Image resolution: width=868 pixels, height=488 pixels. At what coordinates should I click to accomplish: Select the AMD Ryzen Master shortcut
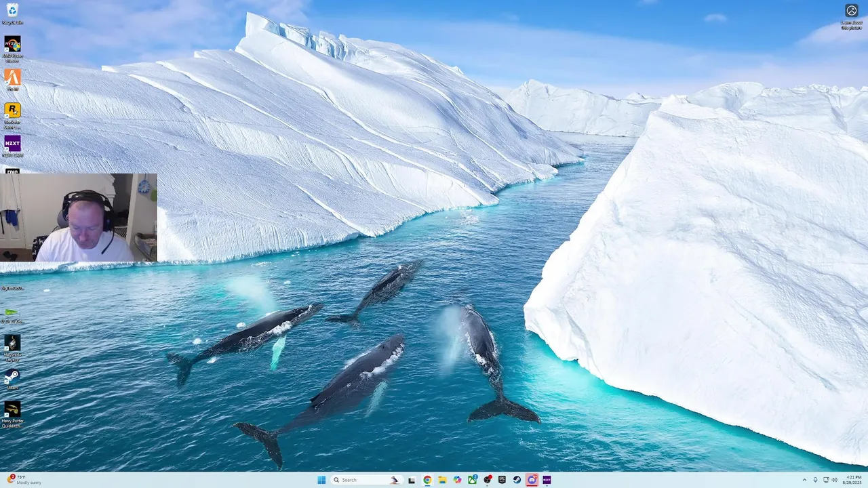(x=12, y=48)
